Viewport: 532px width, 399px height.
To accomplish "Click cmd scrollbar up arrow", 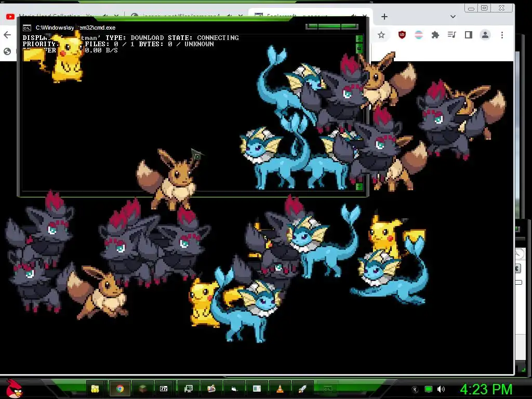I will pyautogui.click(x=360, y=39).
